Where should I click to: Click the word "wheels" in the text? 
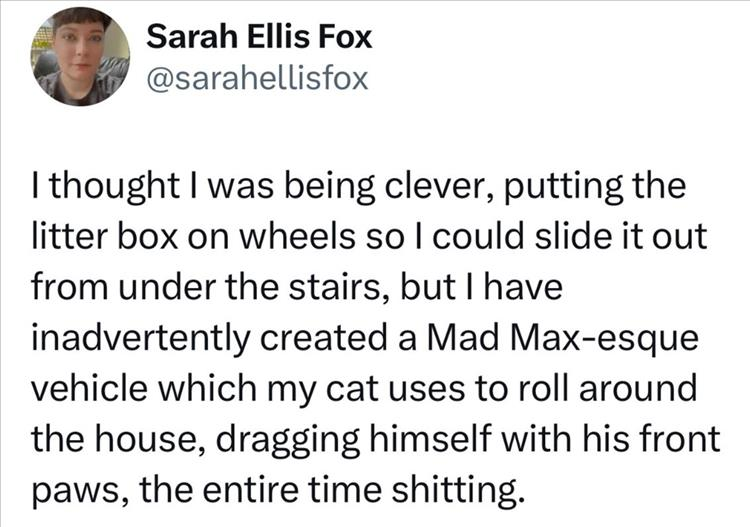[x=286, y=238]
